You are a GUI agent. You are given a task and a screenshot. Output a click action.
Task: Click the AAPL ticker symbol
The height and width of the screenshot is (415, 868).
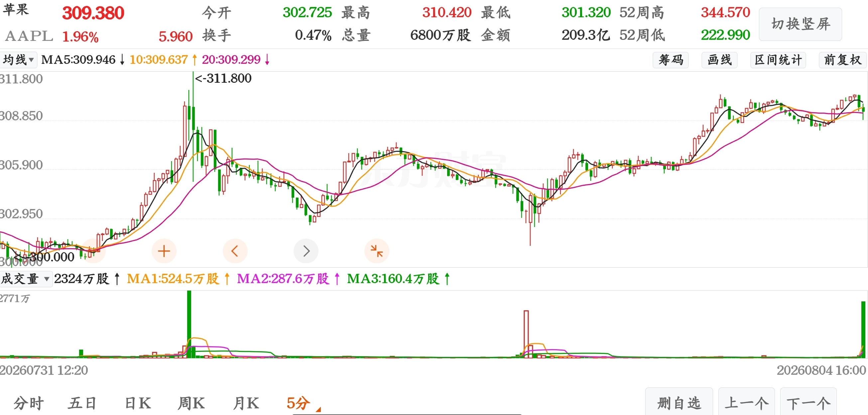[x=29, y=36]
